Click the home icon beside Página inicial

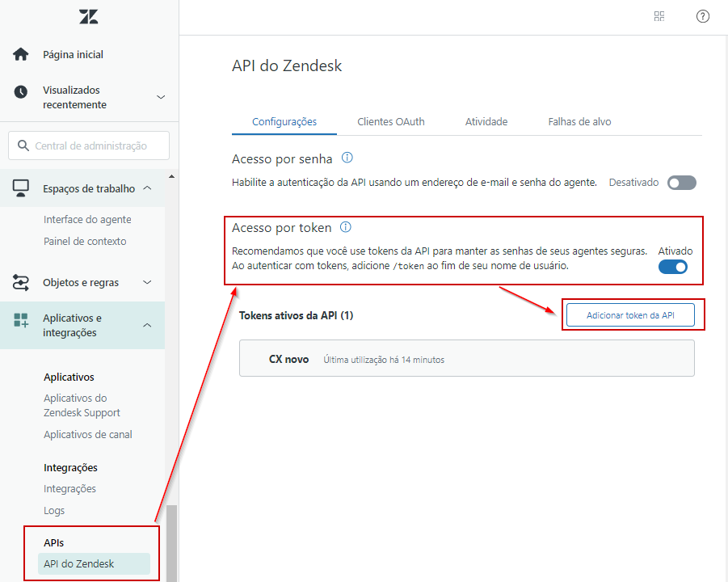coord(20,54)
